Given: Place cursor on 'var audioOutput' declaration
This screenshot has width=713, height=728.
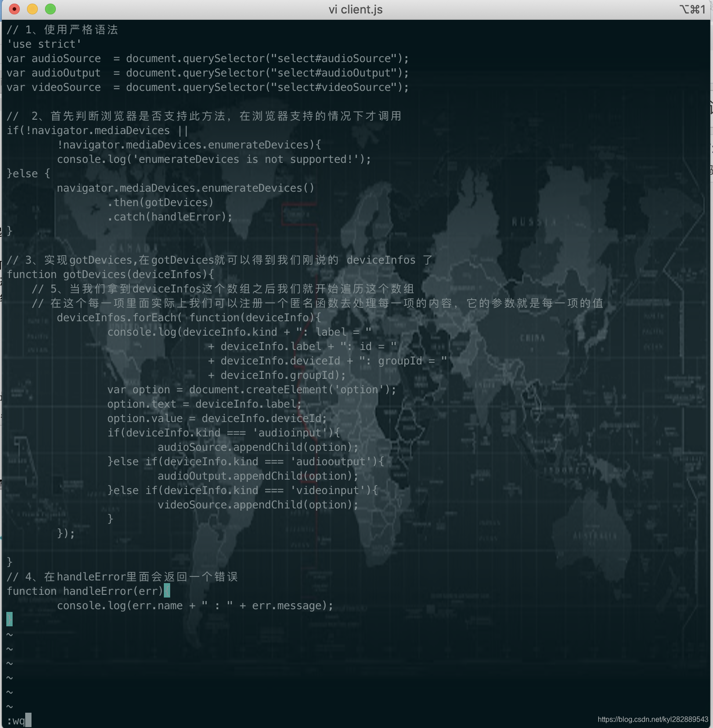Looking at the screenshot, I should click(x=208, y=73).
